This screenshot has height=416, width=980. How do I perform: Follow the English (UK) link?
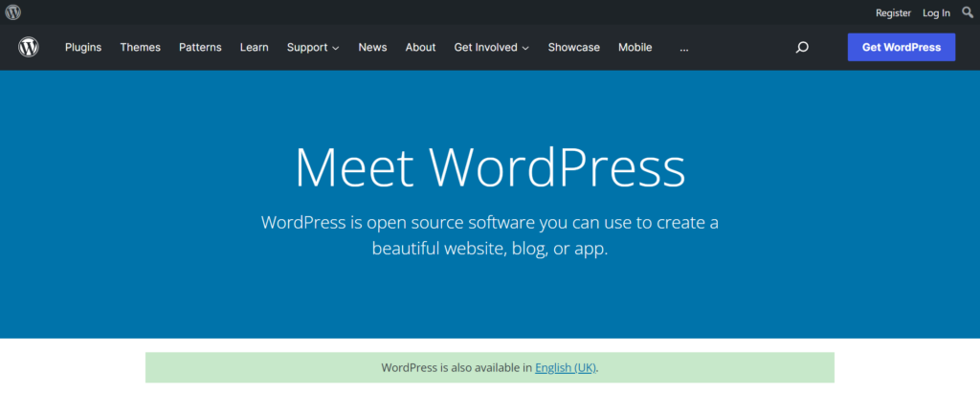tap(566, 368)
